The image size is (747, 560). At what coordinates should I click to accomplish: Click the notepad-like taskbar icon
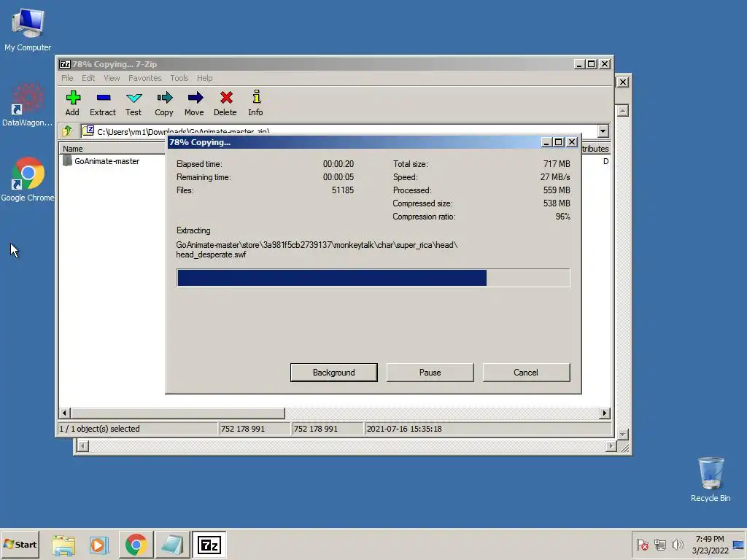click(x=172, y=545)
